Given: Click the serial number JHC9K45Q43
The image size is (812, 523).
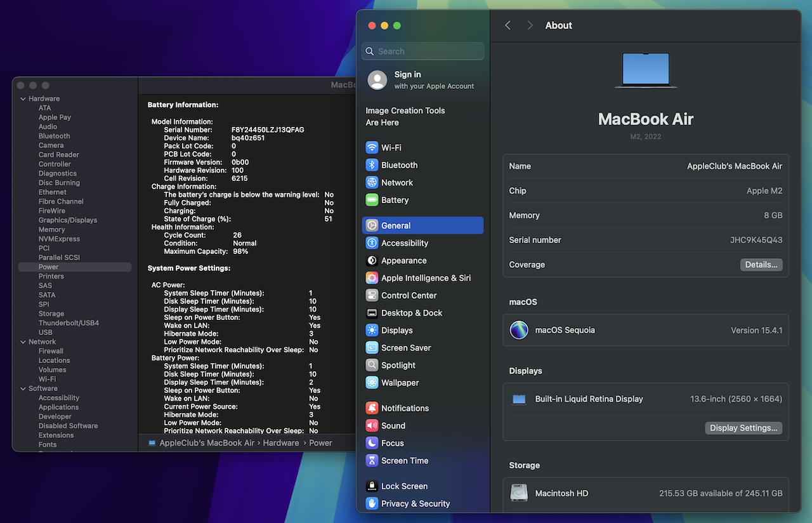Looking at the screenshot, I should coord(756,240).
